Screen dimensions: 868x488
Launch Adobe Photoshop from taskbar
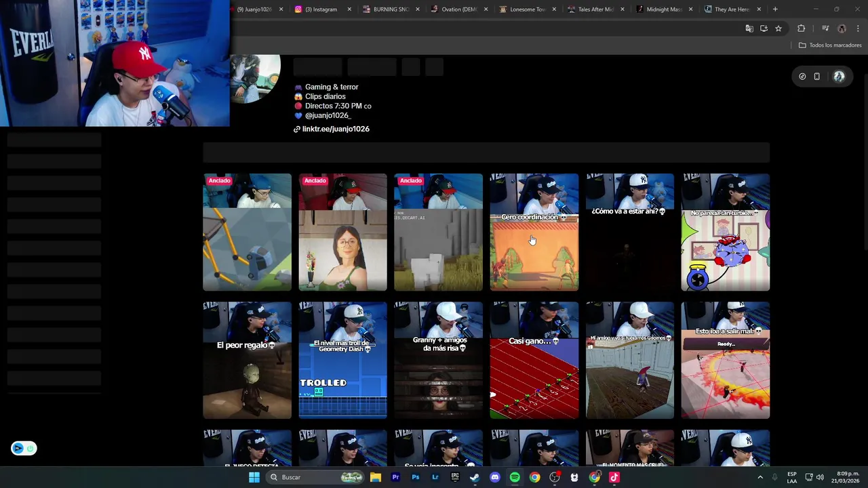point(415,477)
